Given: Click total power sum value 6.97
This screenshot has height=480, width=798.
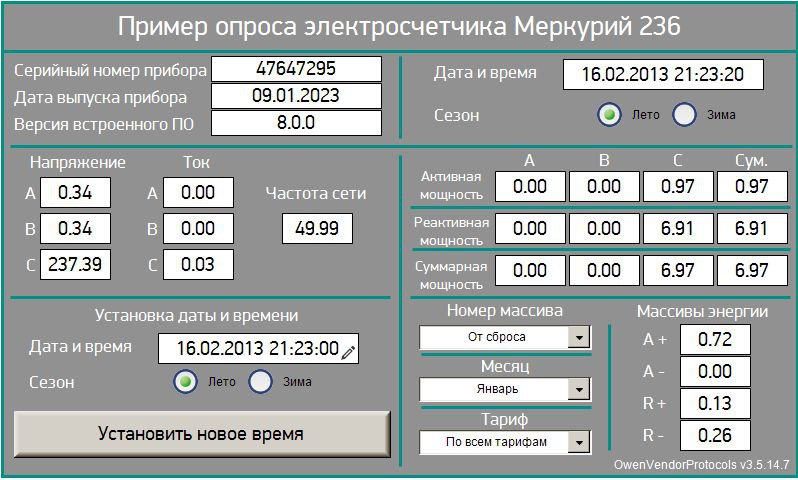Looking at the screenshot, I should (752, 270).
